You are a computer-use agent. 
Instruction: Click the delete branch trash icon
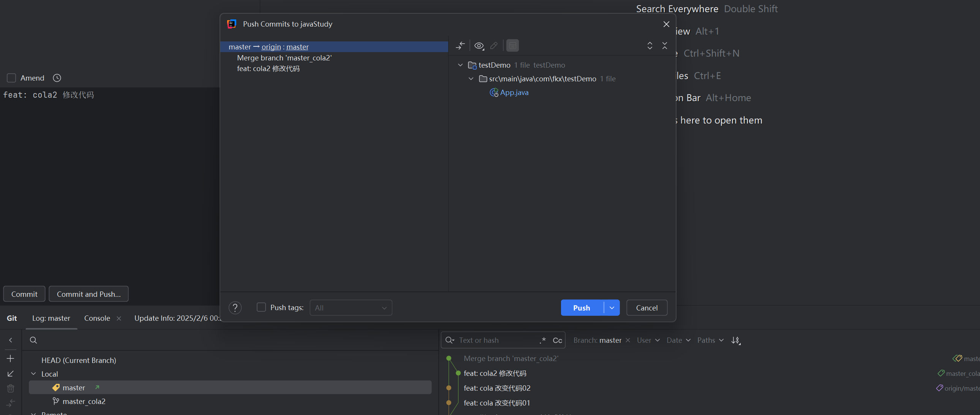click(x=11, y=388)
